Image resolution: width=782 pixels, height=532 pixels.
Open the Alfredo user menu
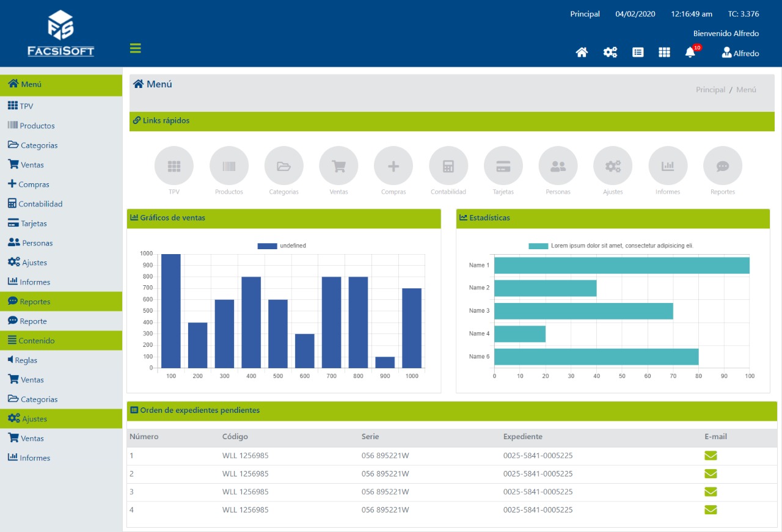(x=740, y=53)
